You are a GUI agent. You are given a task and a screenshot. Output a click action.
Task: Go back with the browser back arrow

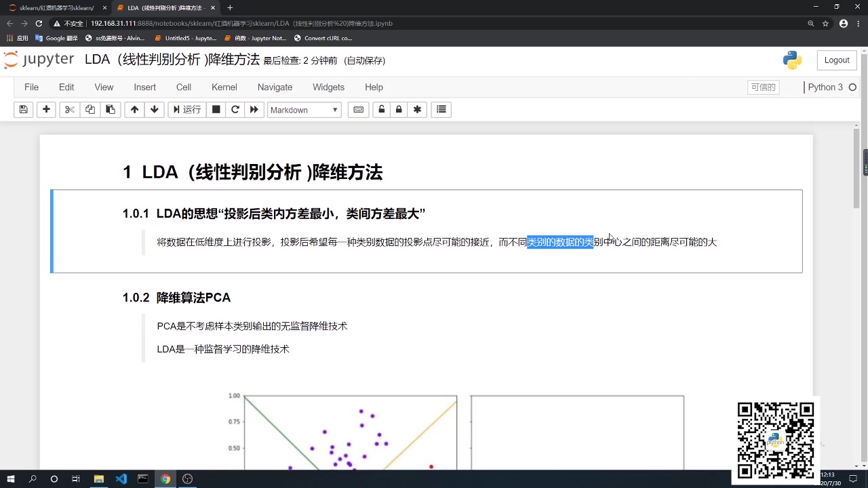coord(9,23)
